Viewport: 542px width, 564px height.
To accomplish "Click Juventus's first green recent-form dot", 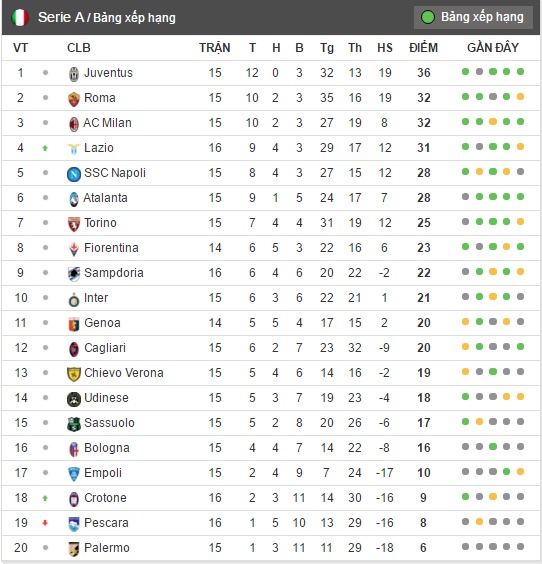I will point(465,72).
